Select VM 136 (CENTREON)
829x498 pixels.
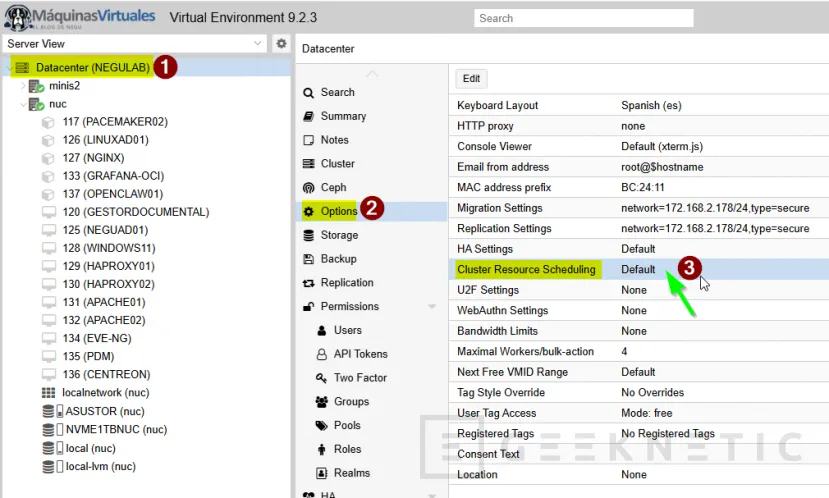tap(106, 374)
